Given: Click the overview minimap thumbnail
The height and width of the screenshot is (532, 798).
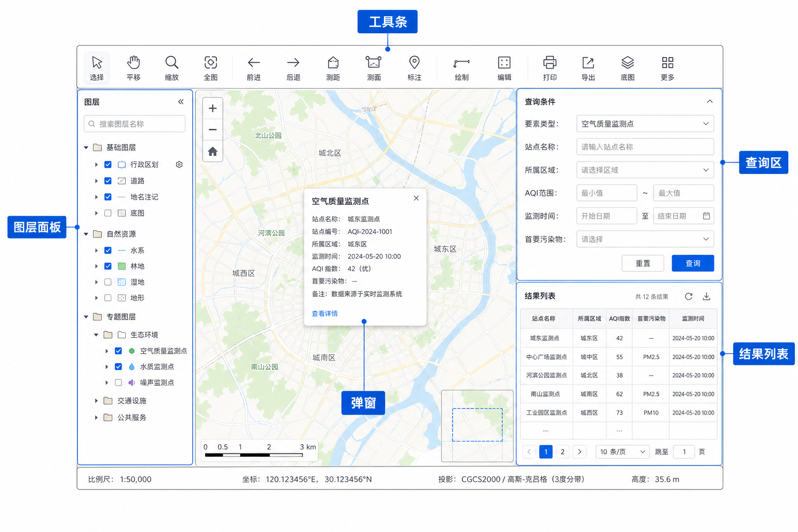Looking at the screenshot, I should click(x=477, y=426).
